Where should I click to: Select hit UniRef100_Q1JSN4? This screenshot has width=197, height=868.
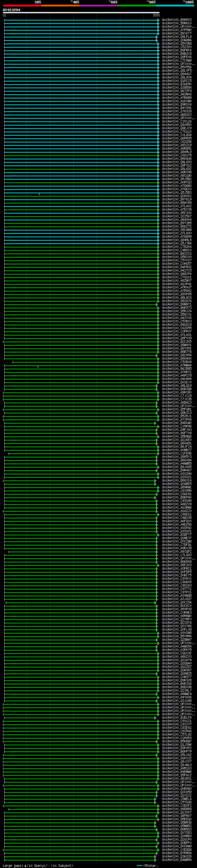pos(177,745)
